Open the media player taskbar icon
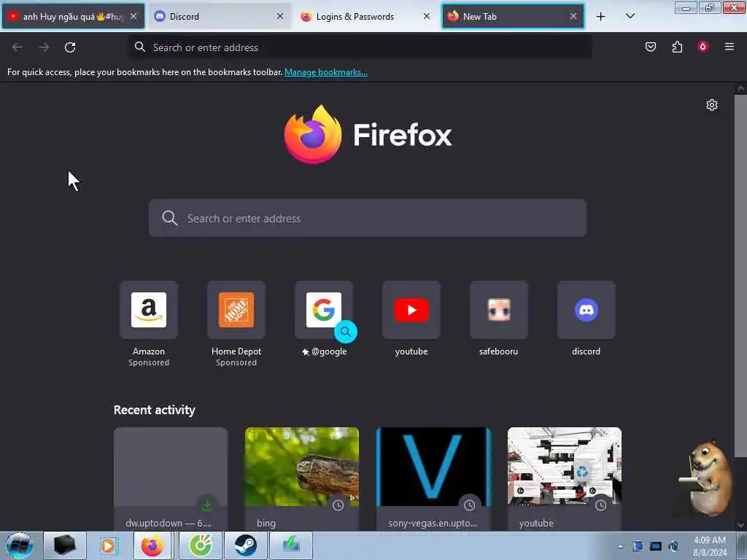 click(x=108, y=545)
